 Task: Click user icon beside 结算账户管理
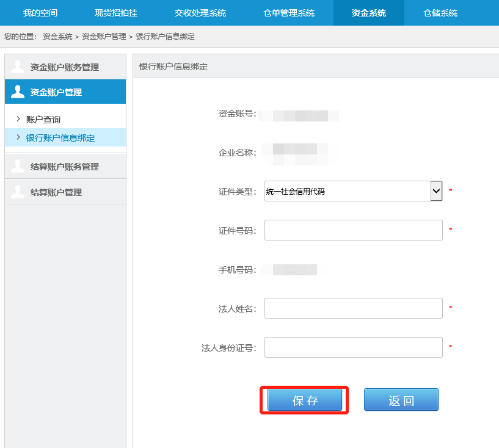pyautogui.click(x=18, y=192)
